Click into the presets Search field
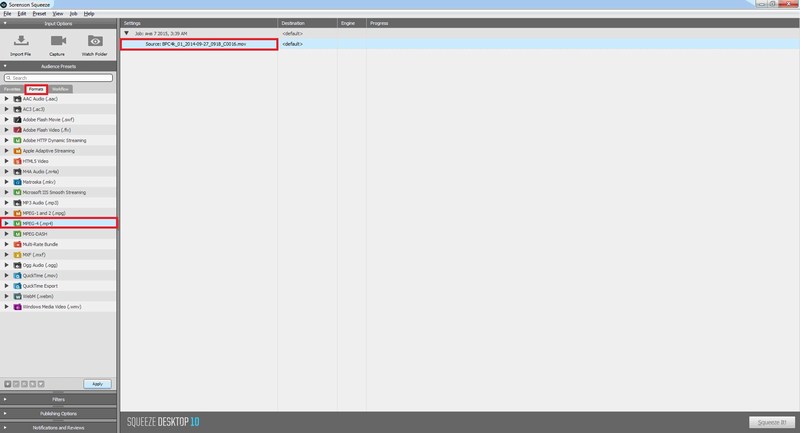The height and width of the screenshot is (433, 800). [x=58, y=78]
